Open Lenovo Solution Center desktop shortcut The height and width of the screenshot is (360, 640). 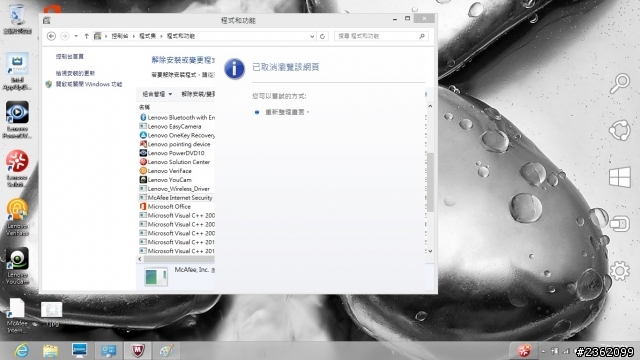(x=17, y=169)
